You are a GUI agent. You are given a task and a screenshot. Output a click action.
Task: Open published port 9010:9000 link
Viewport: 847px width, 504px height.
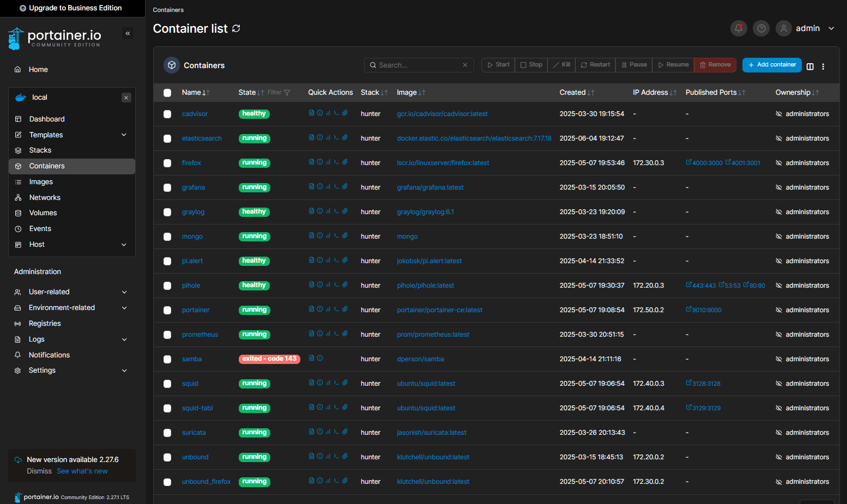tap(704, 310)
